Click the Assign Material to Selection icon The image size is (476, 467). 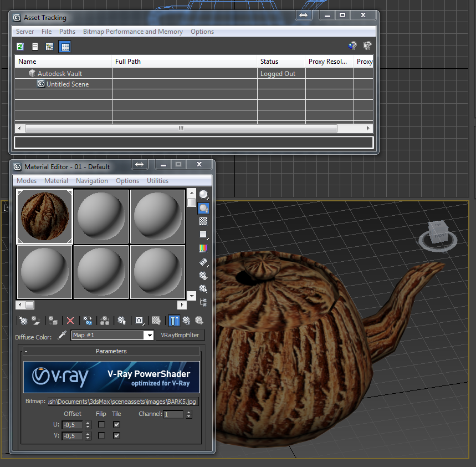(53, 321)
